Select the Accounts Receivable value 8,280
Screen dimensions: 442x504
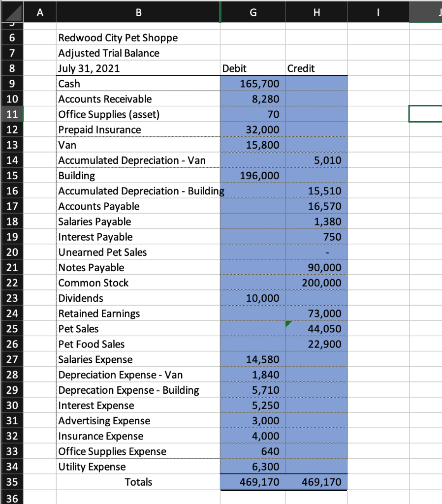pyautogui.click(x=253, y=99)
